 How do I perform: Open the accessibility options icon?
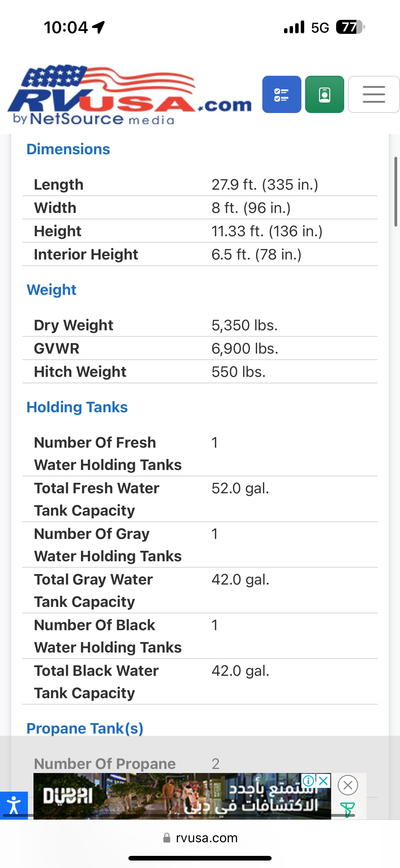pyautogui.click(x=14, y=805)
